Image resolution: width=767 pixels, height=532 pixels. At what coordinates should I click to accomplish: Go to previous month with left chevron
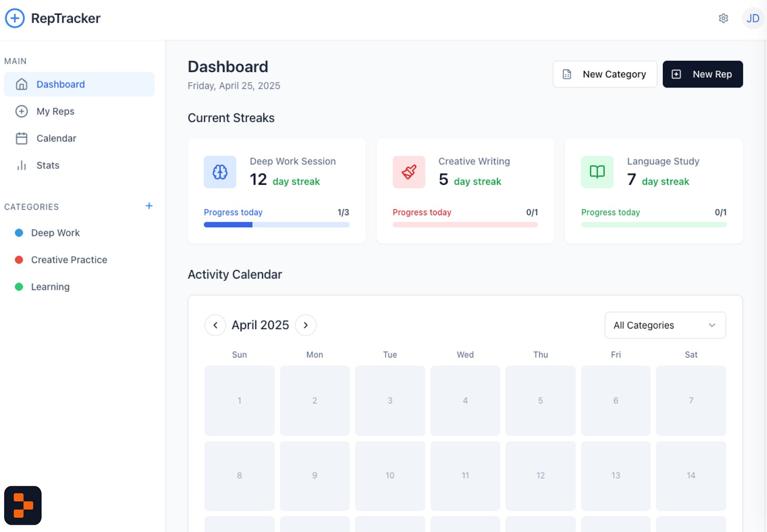click(x=215, y=325)
